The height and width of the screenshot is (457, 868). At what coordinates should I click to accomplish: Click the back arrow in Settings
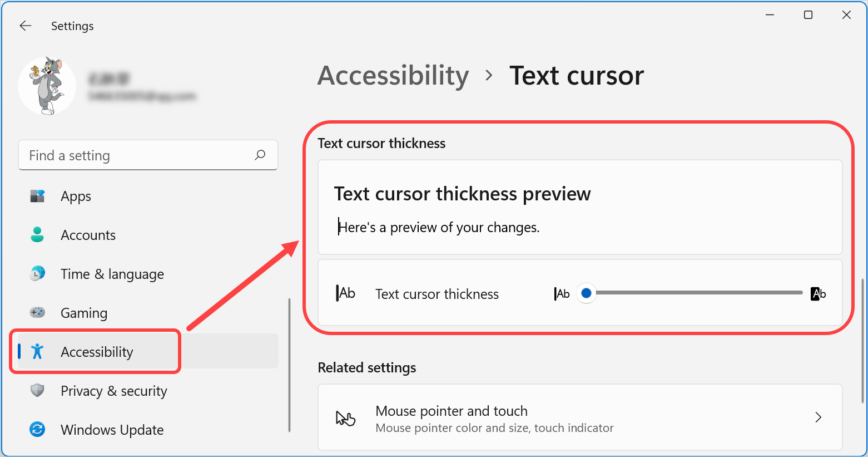26,26
